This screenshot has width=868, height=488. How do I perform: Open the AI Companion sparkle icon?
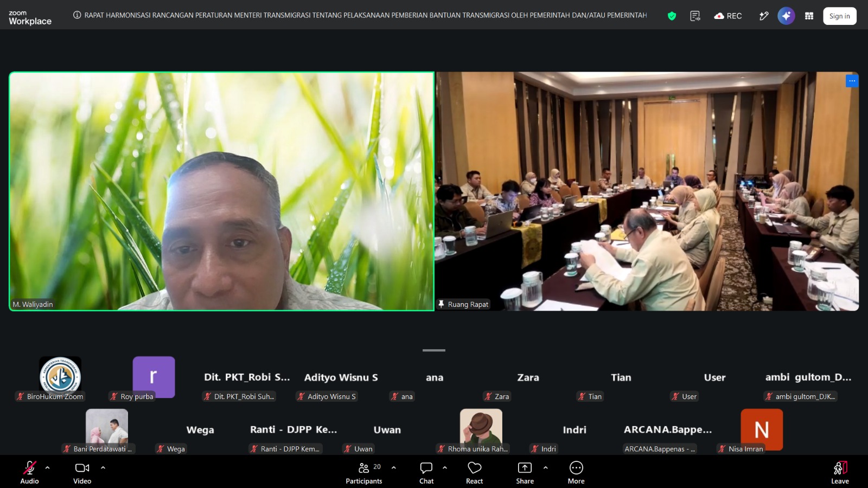click(786, 16)
